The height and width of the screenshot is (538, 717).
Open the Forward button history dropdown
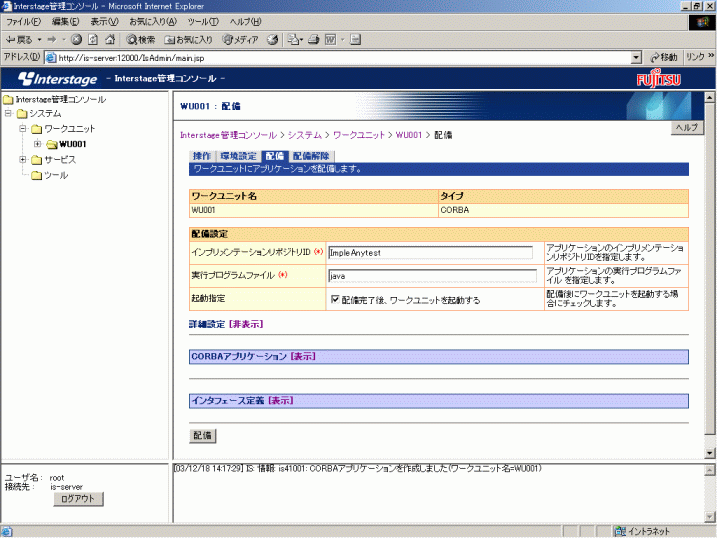64,40
